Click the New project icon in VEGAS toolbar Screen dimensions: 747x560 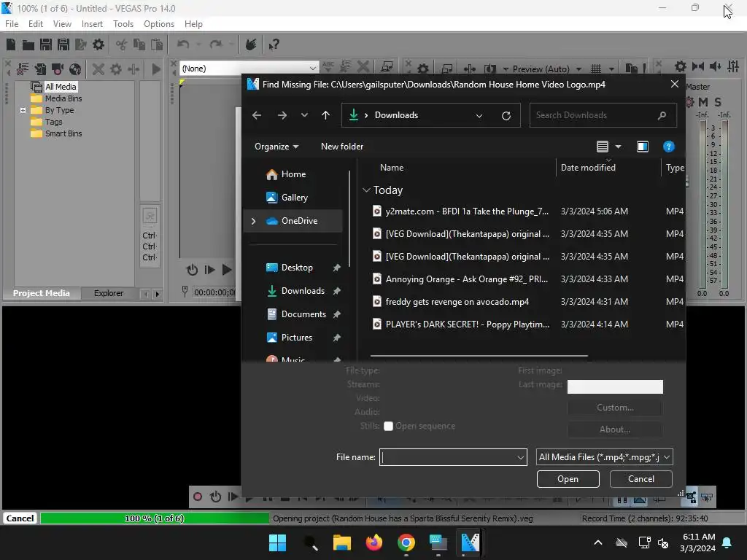tap(10, 44)
